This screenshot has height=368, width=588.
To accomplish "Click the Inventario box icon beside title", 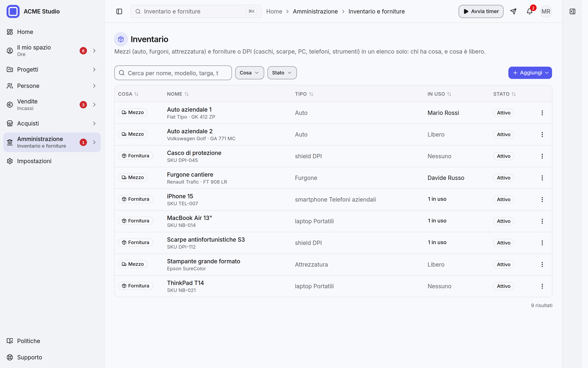I will tap(121, 39).
